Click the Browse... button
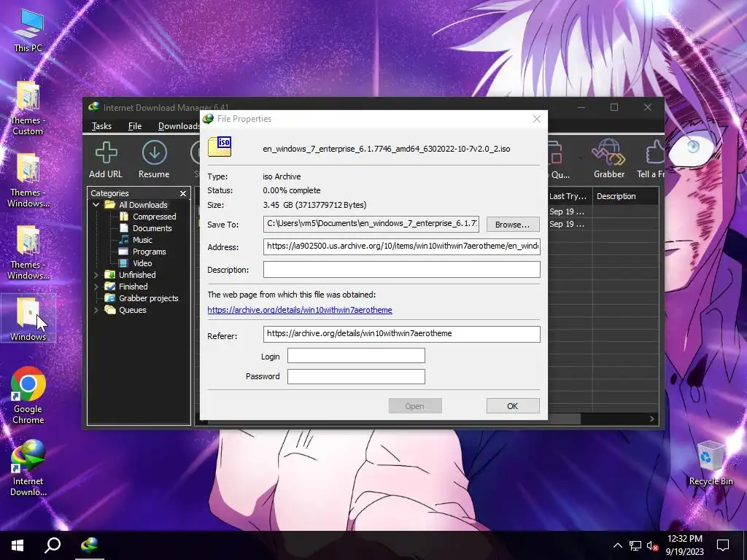The width and height of the screenshot is (747, 560). (513, 225)
